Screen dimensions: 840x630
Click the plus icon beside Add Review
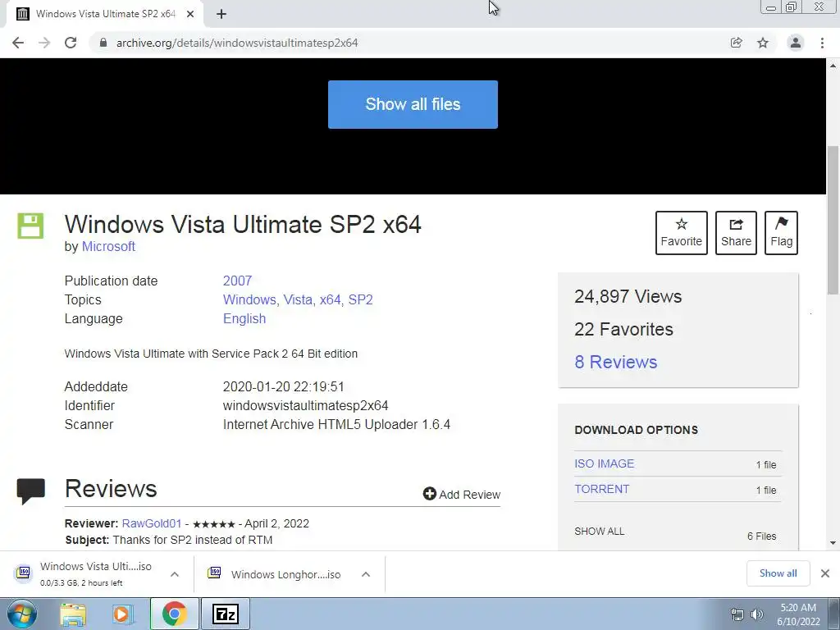point(430,493)
